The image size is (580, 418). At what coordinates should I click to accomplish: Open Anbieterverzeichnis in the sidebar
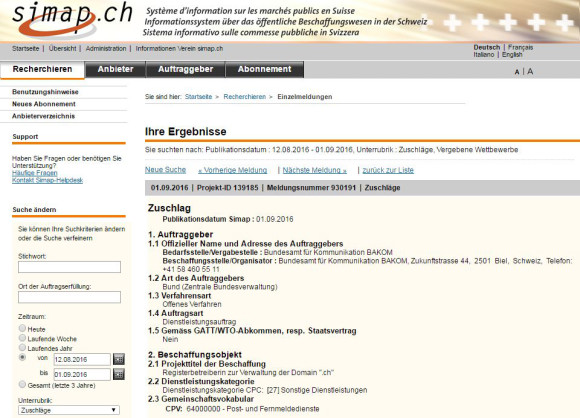click(43, 116)
